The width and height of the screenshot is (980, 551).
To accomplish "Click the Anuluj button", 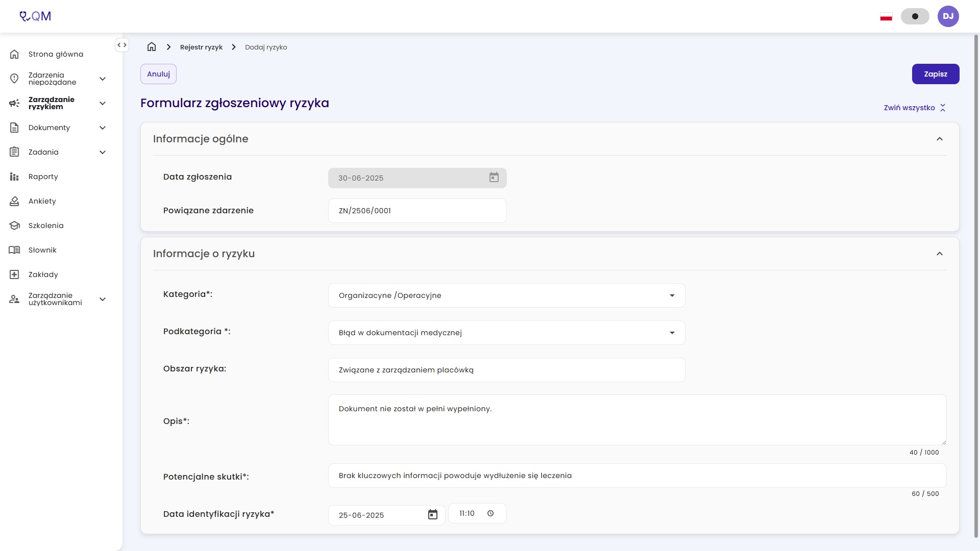I will 158,74.
